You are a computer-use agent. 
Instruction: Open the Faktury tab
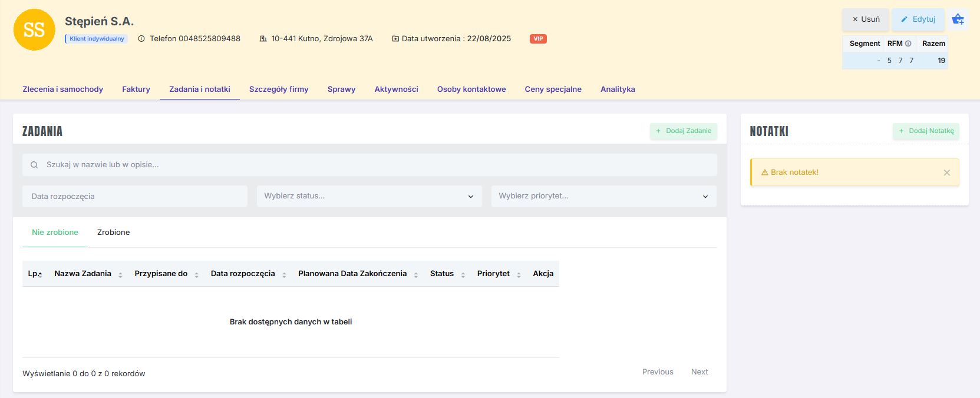tap(136, 89)
